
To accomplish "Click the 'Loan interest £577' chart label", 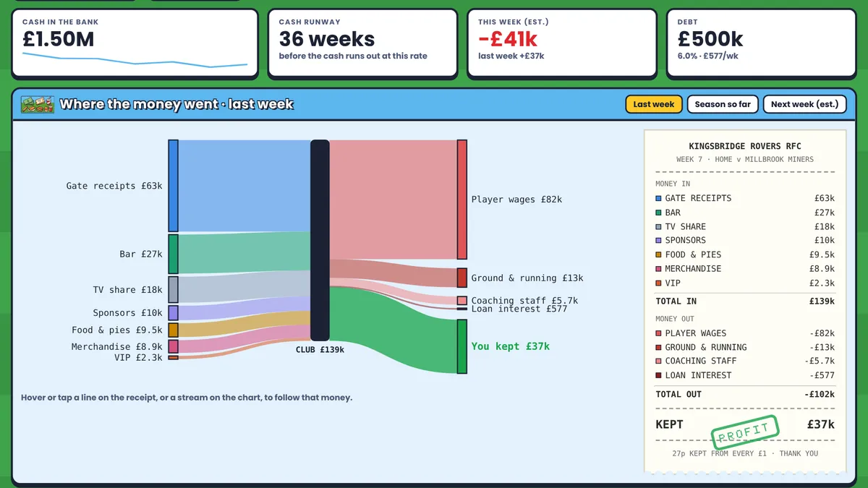I will 519,309.
